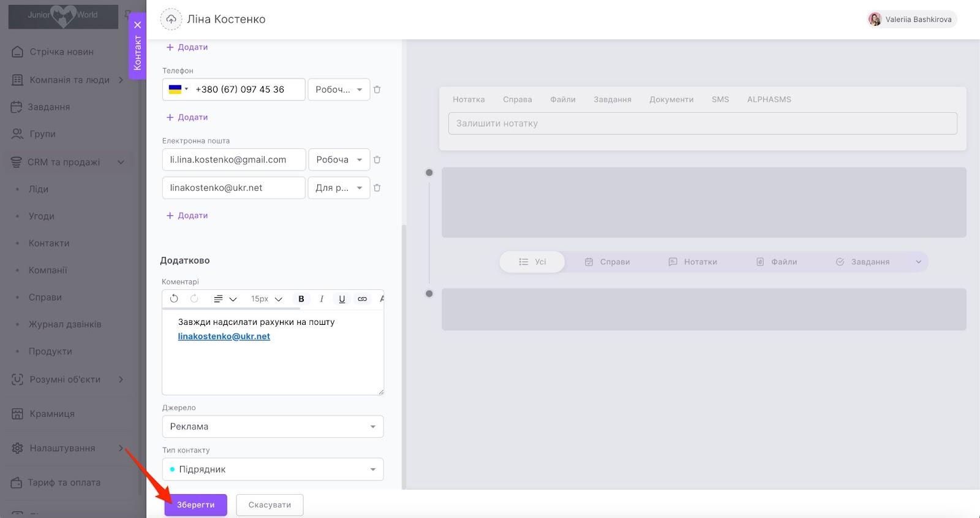Switch to the Файли tab in note panel
980x518 pixels.
(562, 99)
